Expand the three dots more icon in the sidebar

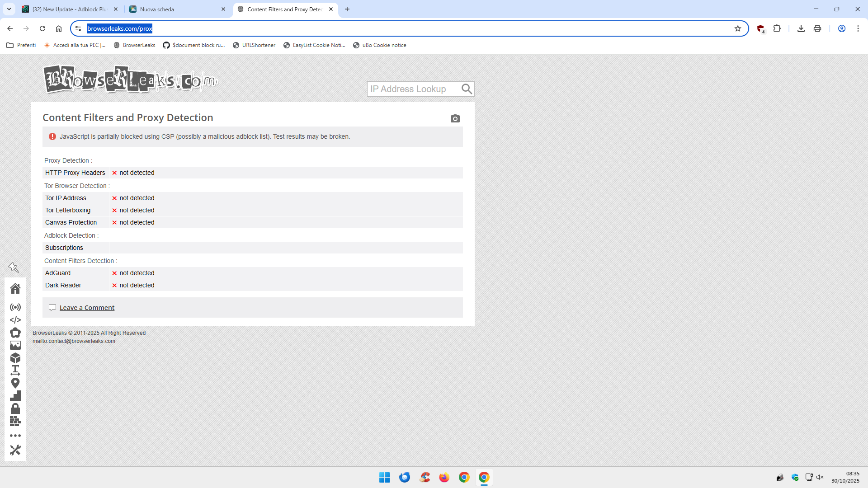(15, 436)
